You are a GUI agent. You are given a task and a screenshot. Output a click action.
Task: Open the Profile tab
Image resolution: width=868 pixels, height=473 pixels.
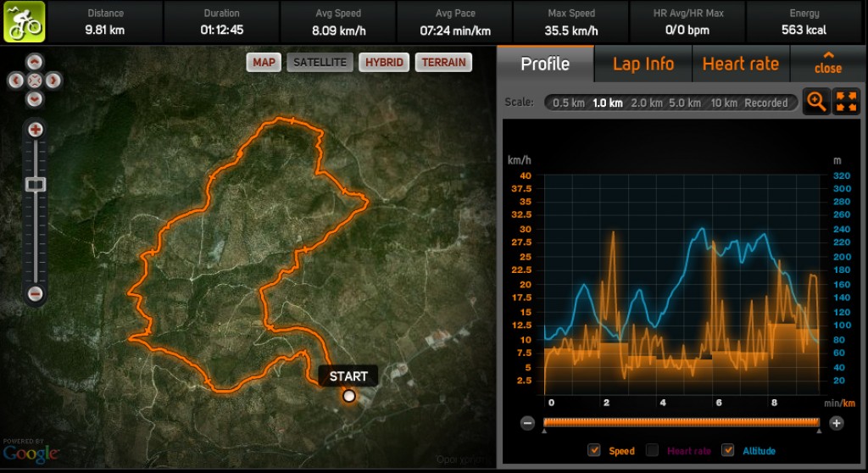click(545, 64)
